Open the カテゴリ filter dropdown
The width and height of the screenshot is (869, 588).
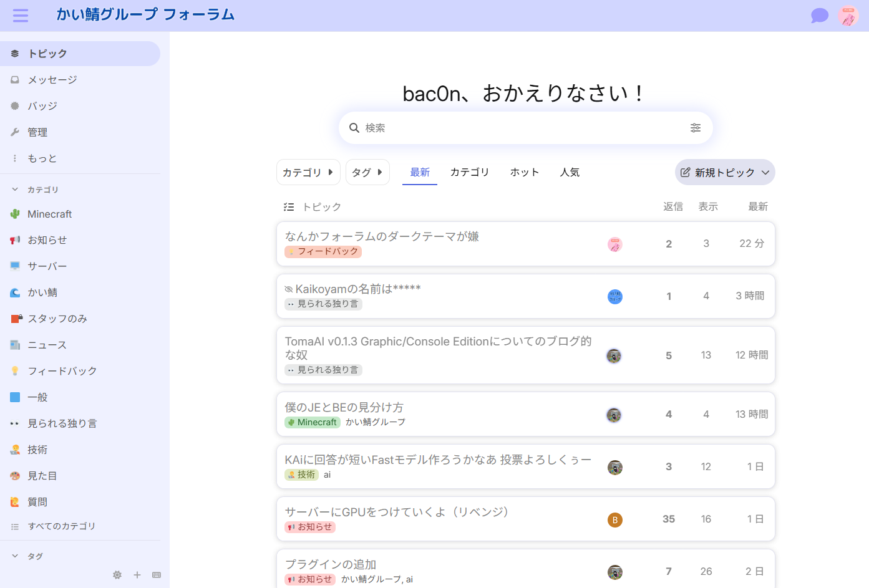click(308, 173)
